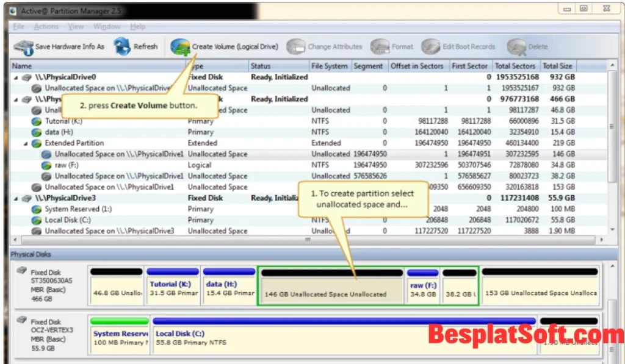Screen dimensions: 625x364
Task: Click the partition icon beside System Reserved (1:)
Action: [x=36, y=209]
